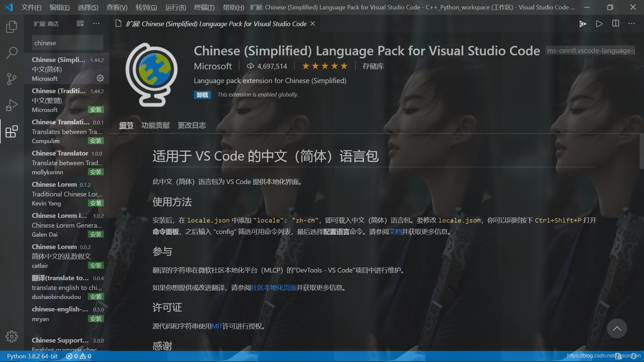Open the 选择(S) menu

88,7
